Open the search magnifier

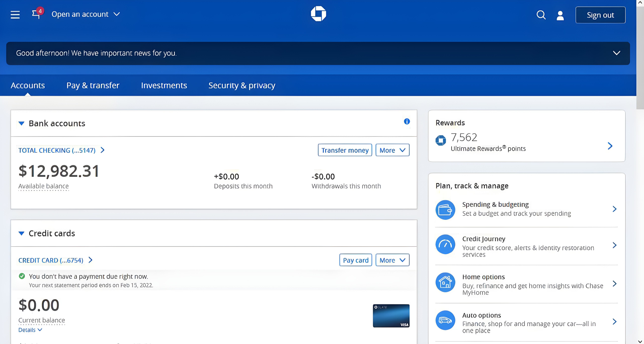pos(541,15)
